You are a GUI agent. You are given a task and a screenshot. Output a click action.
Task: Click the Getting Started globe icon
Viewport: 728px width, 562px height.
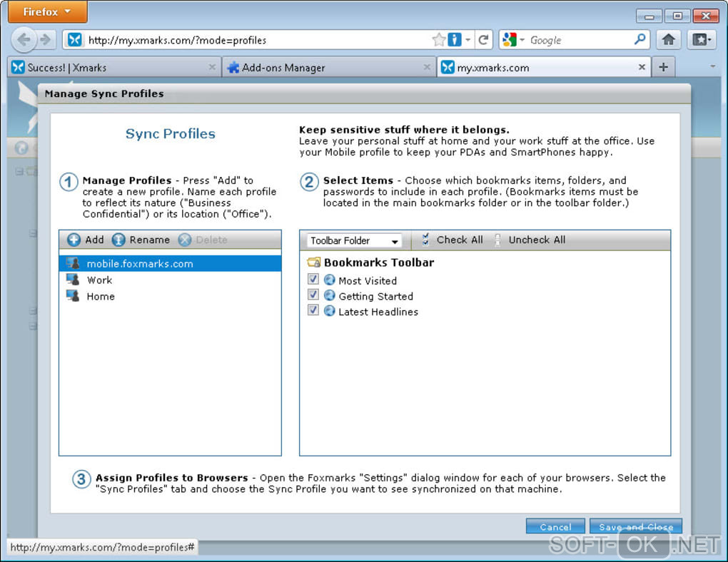pyautogui.click(x=330, y=295)
